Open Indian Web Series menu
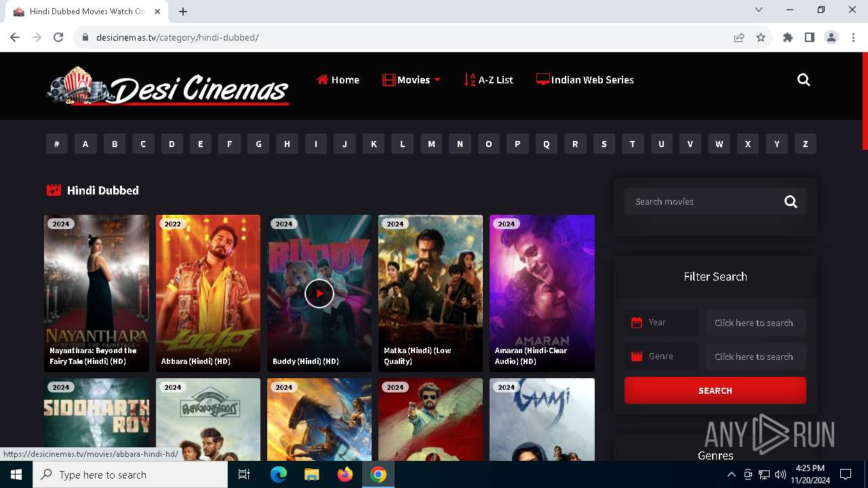This screenshot has width=868, height=488. tap(585, 80)
